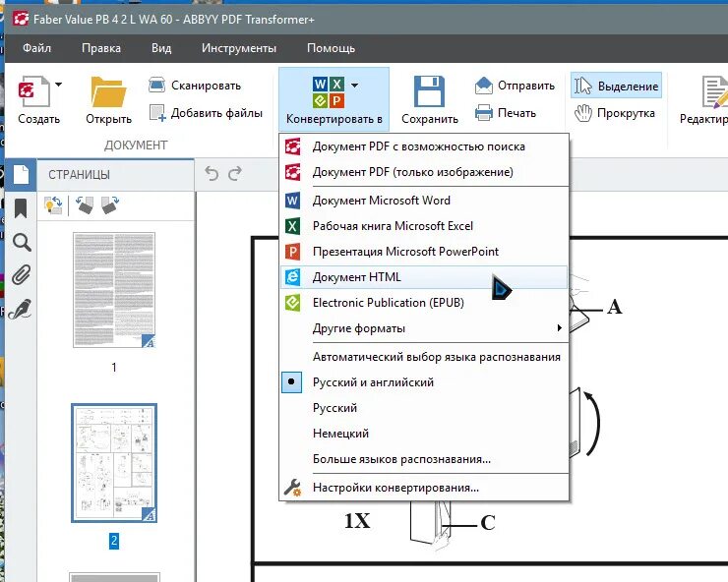
Task: Expand the Другие форматы submenu
Action: pyautogui.click(x=424, y=328)
